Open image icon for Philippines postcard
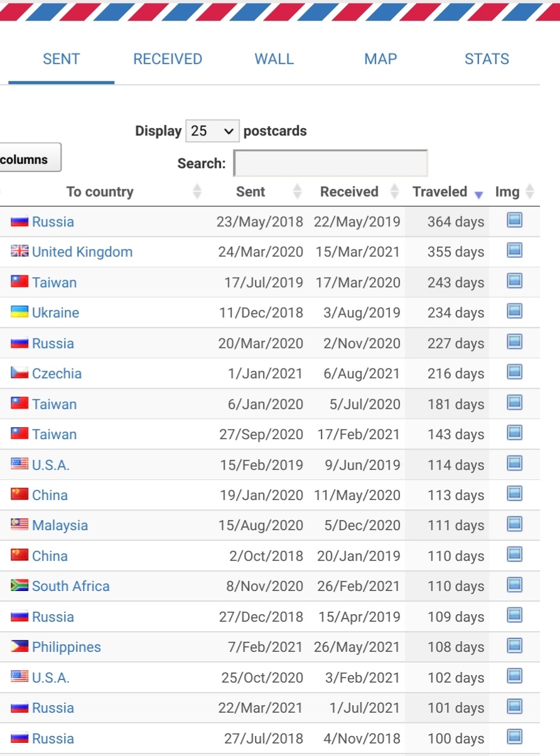The width and height of the screenshot is (560, 756). [x=515, y=646]
